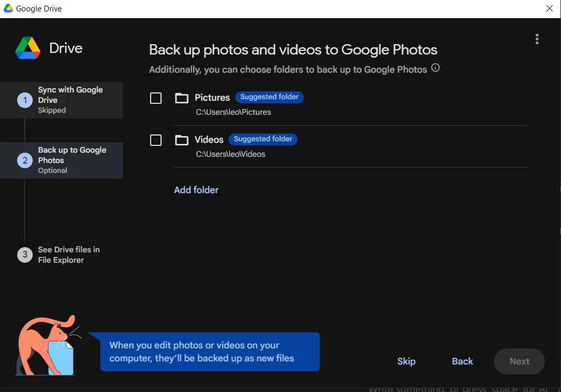Image resolution: width=561 pixels, height=392 pixels.
Task: Click the Videos folder icon
Action: [181, 140]
